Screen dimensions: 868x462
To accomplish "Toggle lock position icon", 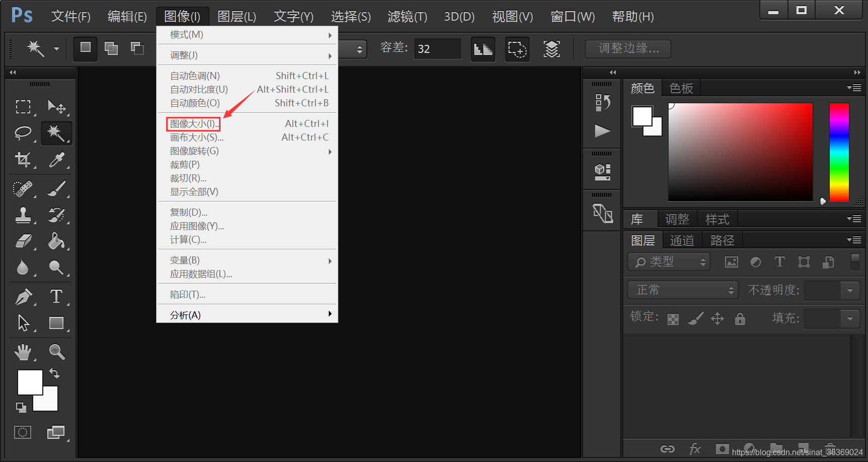I will tap(717, 318).
